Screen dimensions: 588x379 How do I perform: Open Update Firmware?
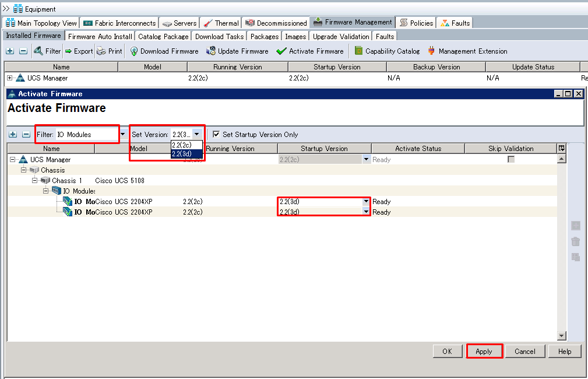click(x=237, y=51)
